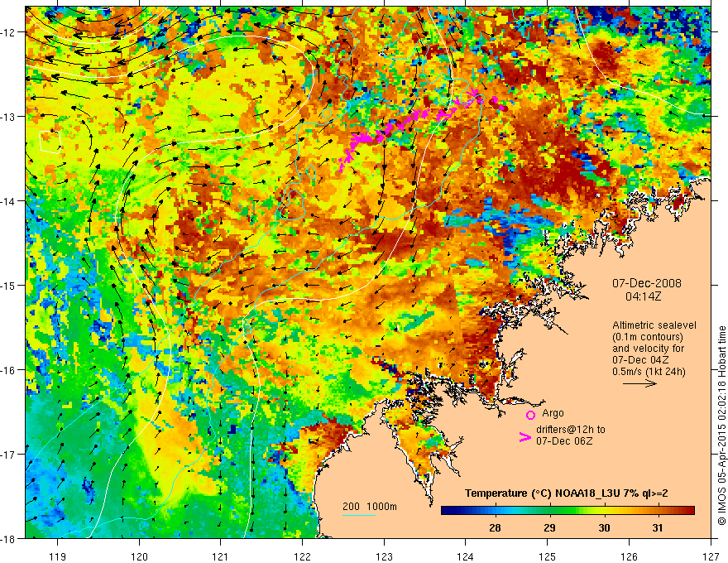Click the longitude axis label 126
Image resolution: width=728 pixels, height=563 pixels.
tap(629, 556)
